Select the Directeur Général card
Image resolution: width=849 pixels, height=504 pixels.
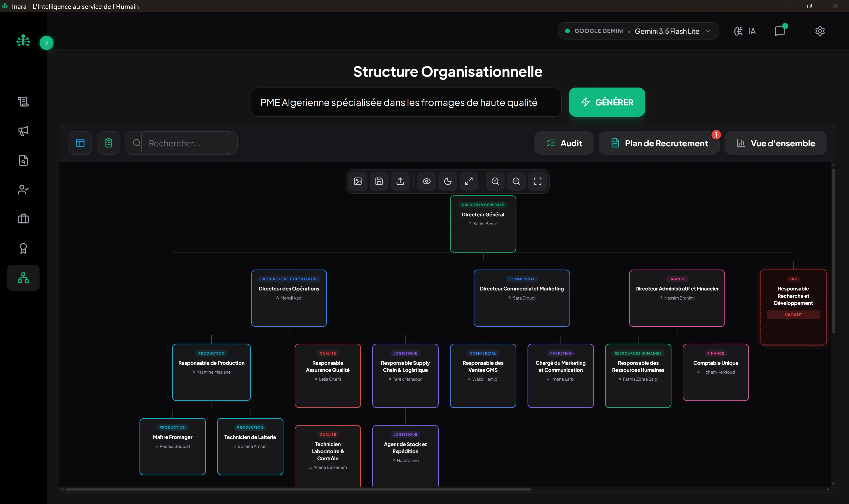[x=483, y=224]
